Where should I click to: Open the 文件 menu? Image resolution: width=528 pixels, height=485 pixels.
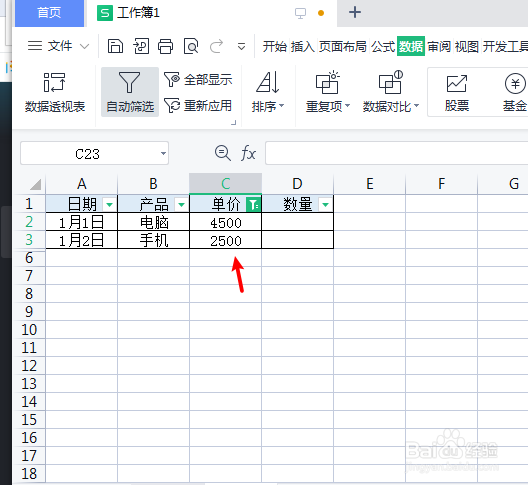click(60, 46)
